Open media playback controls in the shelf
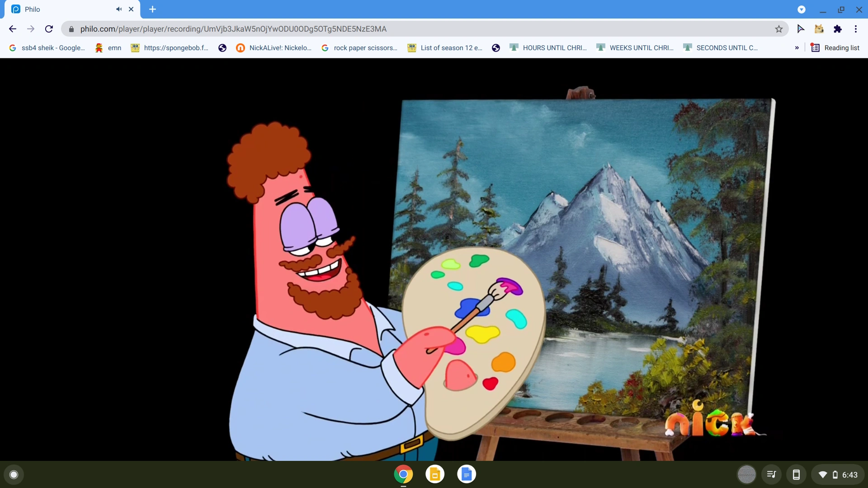The image size is (868, 488). pyautogui.click(x=771, y=474)
